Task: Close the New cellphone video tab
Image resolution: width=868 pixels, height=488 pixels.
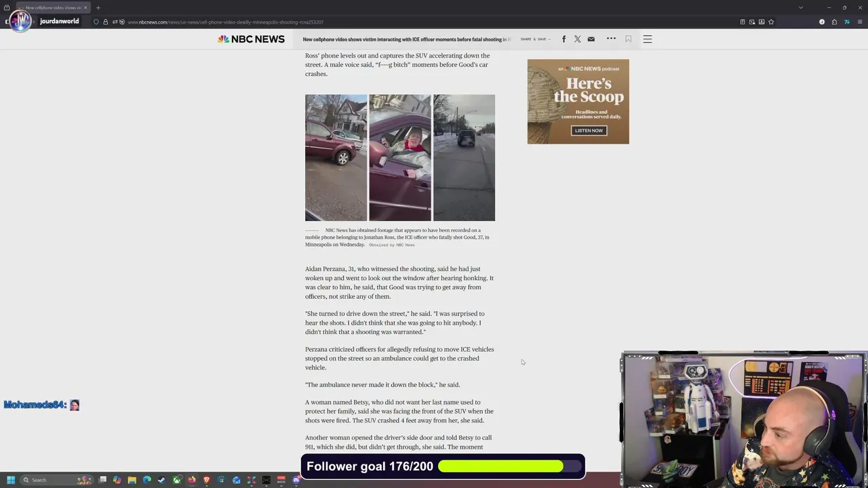Action: pyautogui.click(x=85, y=7)
